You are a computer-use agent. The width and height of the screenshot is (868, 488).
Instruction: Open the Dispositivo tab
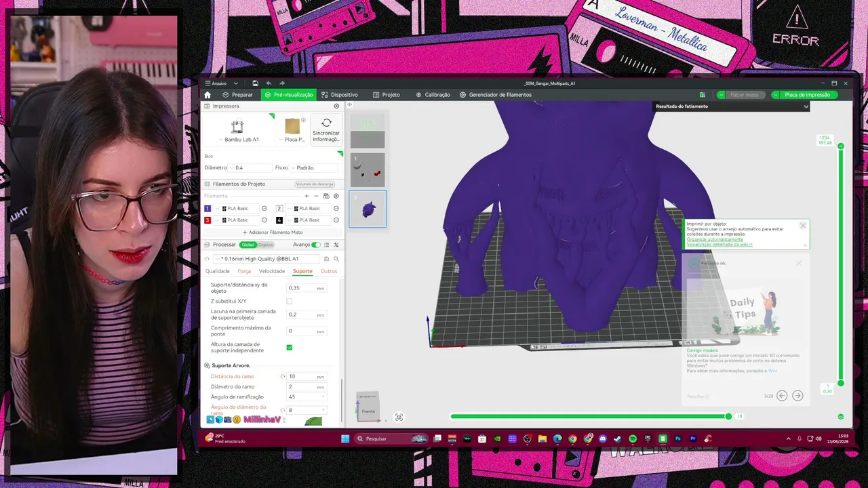click(x=340, y=95)
